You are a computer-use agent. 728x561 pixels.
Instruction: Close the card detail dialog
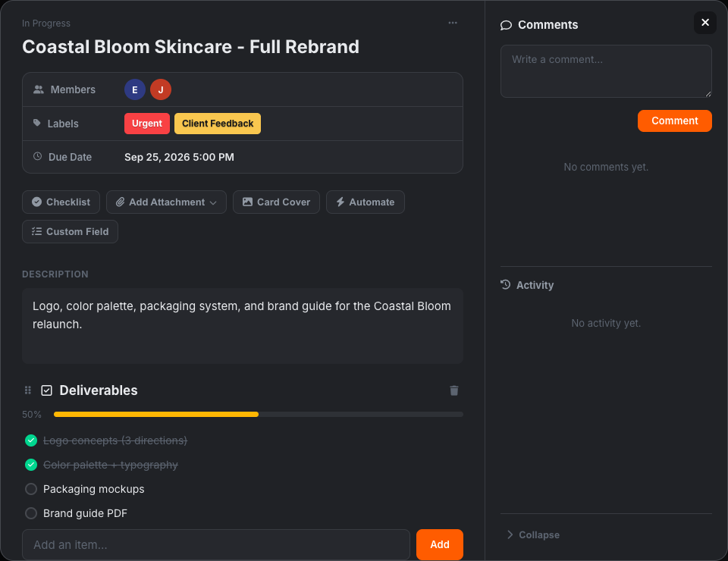point(704,23)
